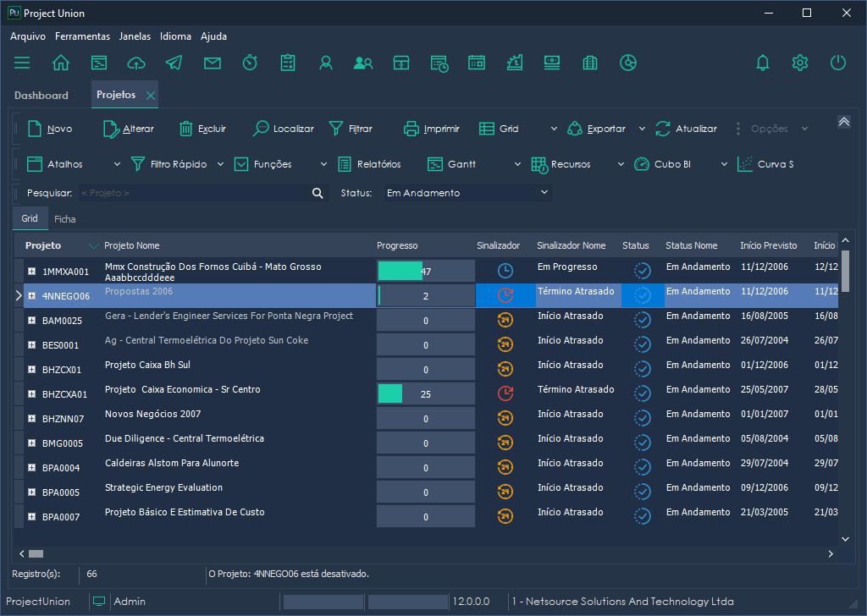Click progress bar of BHZCXA01 row
Screen dimensions: 867x616
click(x=425, y=394)
